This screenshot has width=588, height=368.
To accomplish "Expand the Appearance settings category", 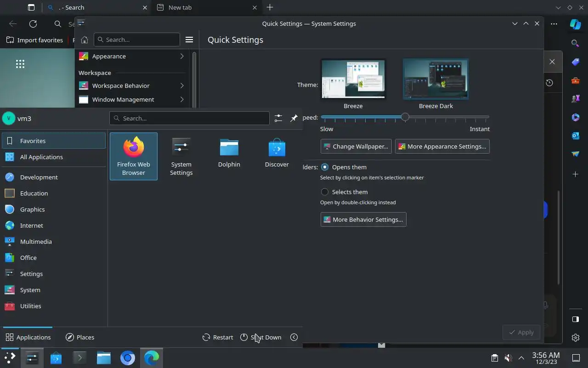I will [132, 56].
